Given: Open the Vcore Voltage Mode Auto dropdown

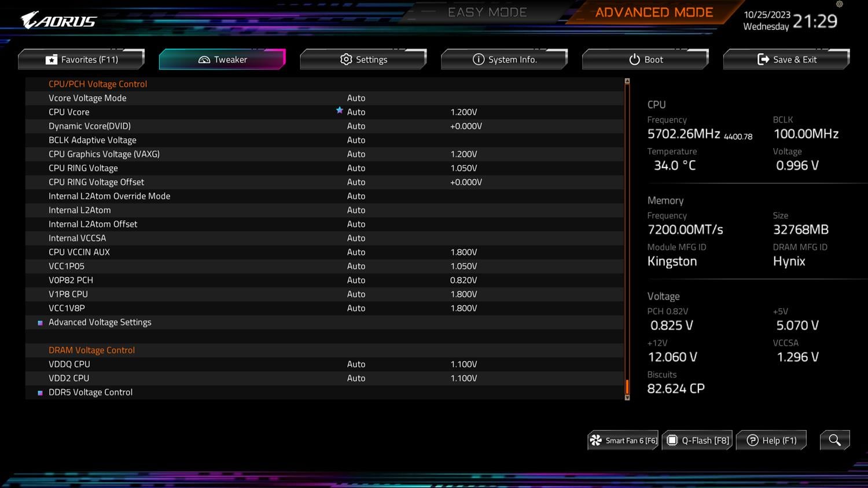Looking at the screenshot, I should [356, 98].
